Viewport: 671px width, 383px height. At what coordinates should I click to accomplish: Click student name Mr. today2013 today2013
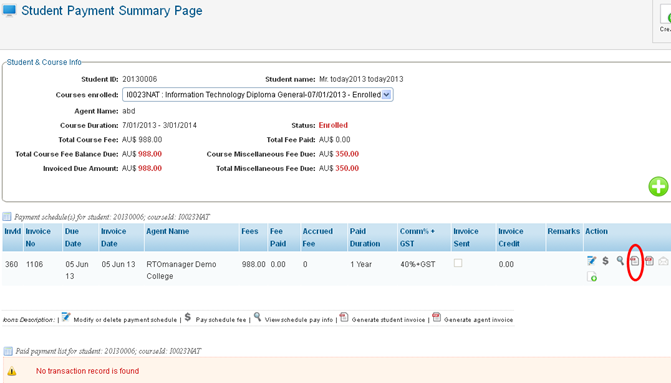(361, 79)
